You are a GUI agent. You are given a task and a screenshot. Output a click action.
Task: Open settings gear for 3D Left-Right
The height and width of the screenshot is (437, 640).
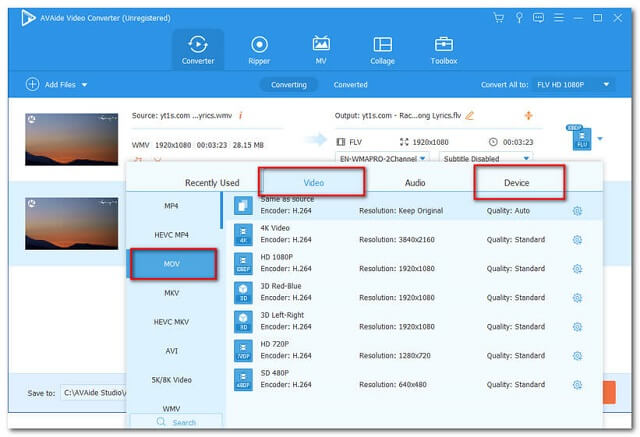[x=577, y=327]
